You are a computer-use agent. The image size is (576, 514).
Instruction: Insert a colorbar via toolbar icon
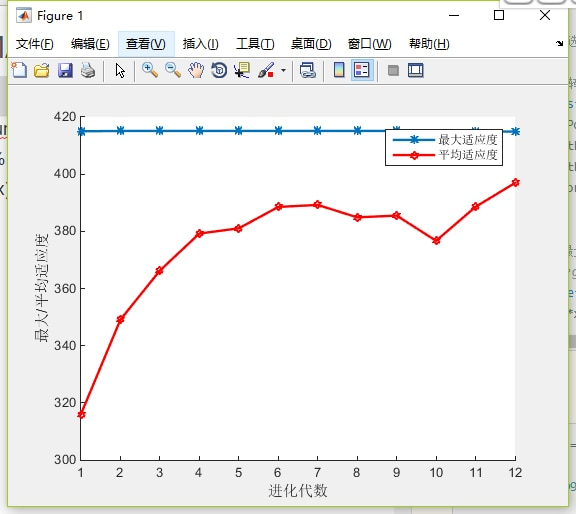339,70
